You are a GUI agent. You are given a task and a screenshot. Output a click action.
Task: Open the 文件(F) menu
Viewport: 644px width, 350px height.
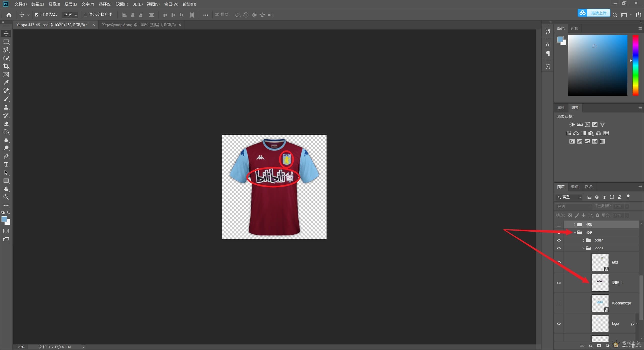pos(20,4)
